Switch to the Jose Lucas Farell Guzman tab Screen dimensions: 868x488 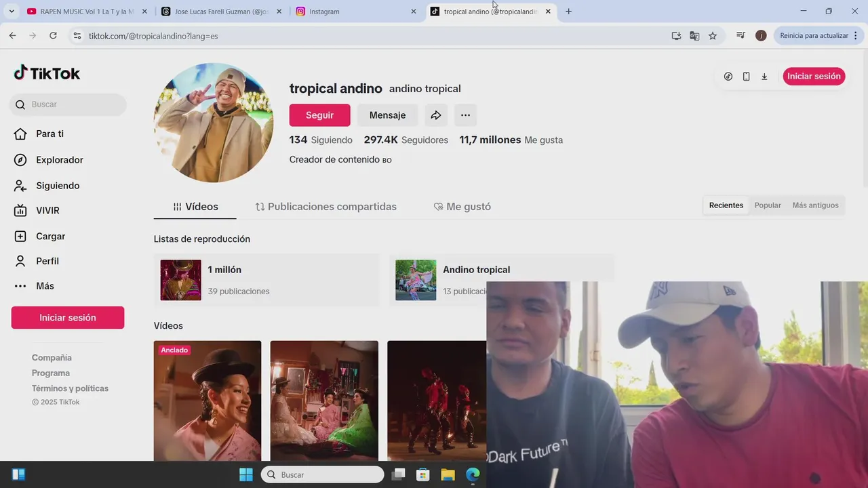(222, 12)
